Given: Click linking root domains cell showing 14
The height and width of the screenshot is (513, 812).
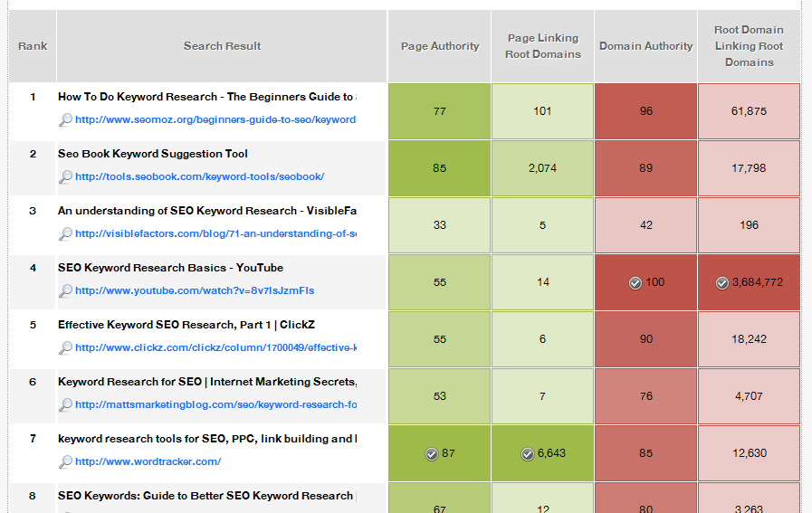Looking at the screenshot, I should pyautogui.click(x=543, y=282).
